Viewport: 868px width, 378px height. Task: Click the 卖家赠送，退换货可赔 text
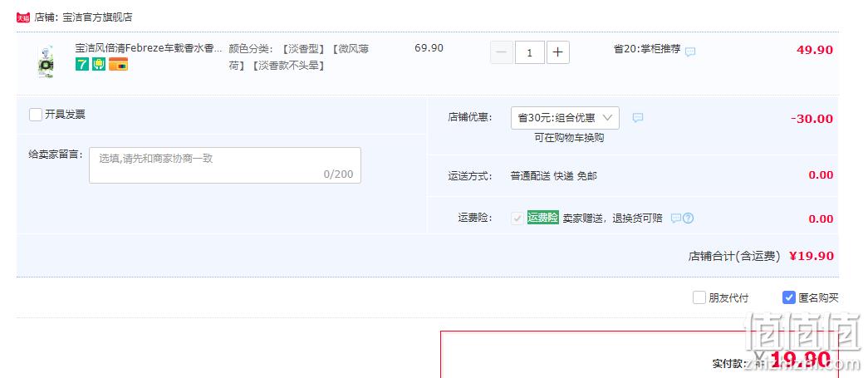pyautogui.click(x=613, y=218)
